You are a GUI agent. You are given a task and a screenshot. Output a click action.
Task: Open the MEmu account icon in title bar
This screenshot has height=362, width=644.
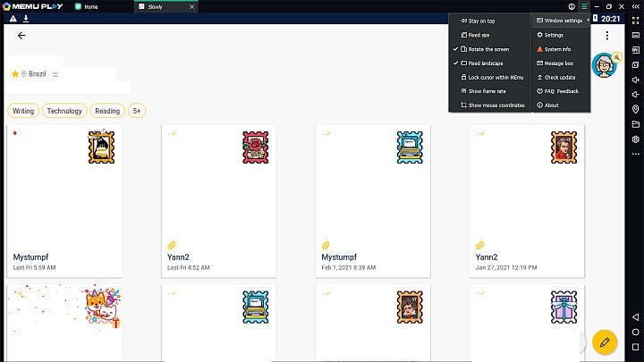pos(572,6)
